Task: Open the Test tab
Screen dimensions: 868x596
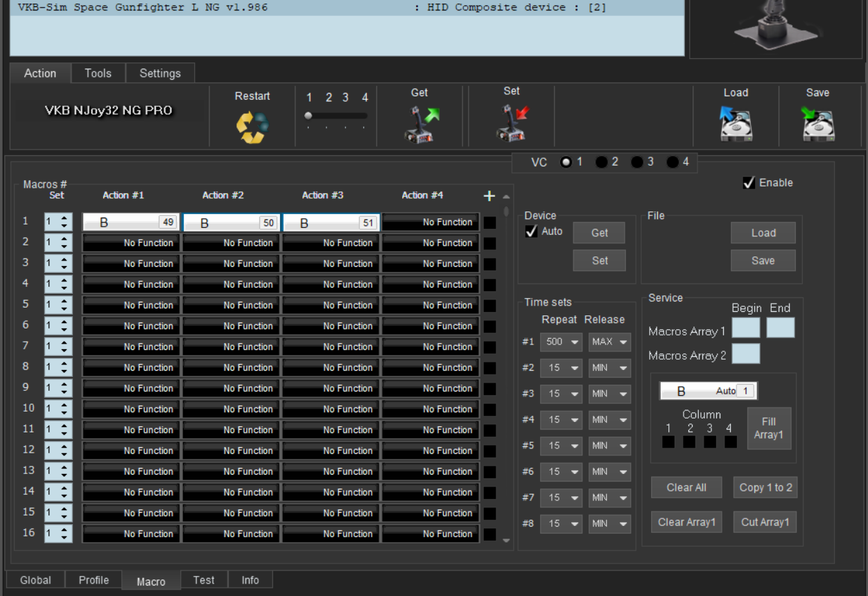Action: click(x=204, y=580)
